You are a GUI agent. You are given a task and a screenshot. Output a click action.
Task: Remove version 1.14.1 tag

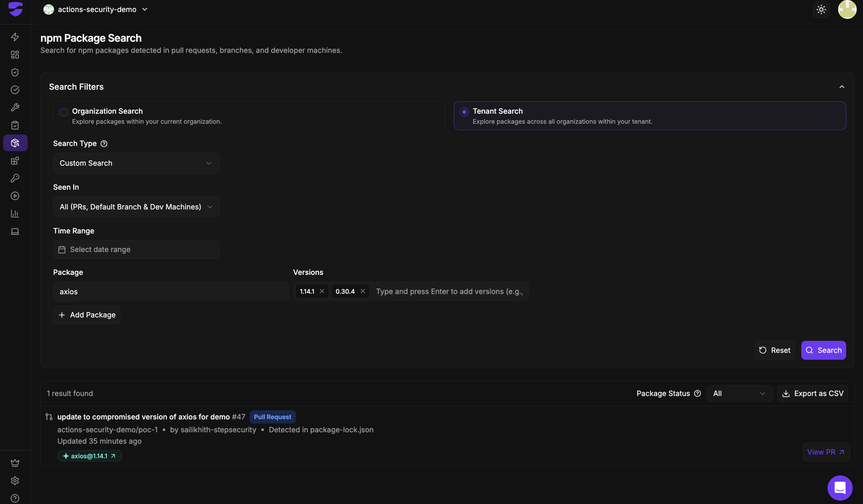pos(322,291)
